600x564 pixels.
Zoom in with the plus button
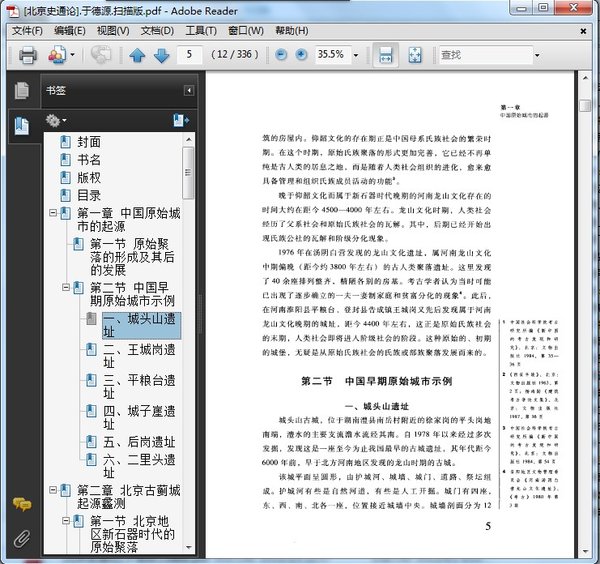click(301, 55)
